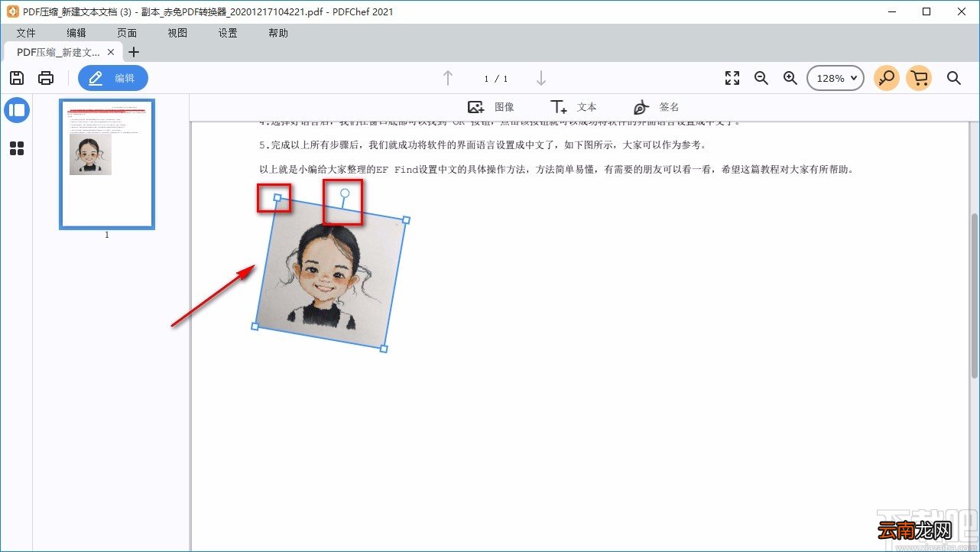Click the orange key activation icon

point(887,78)
